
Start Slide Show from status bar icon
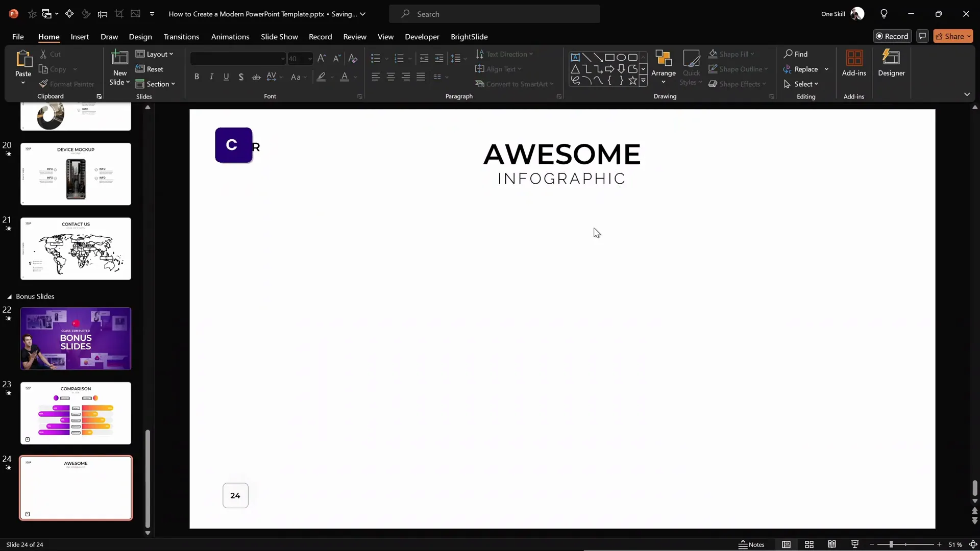tap(855, 544)
